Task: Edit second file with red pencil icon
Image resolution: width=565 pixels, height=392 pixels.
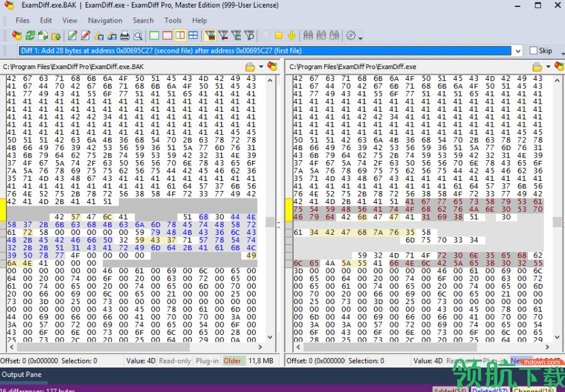Action: [85, 35]
